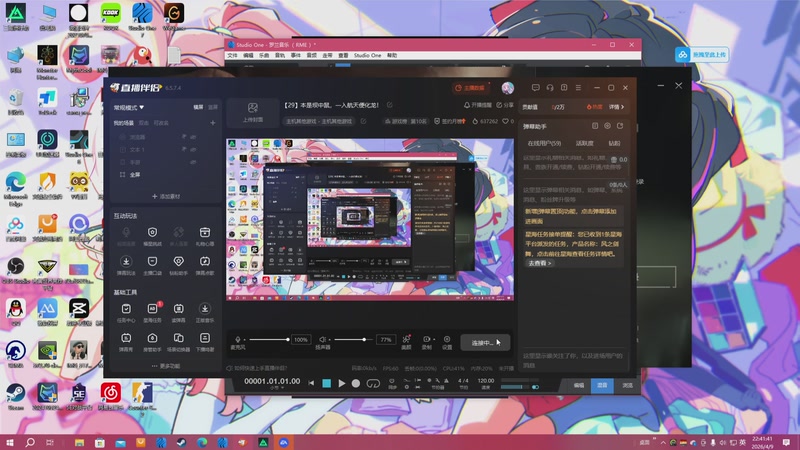The image size is (800, 450).
Task: Open Studio One 混音 view tab
Action: click(602, 386)
